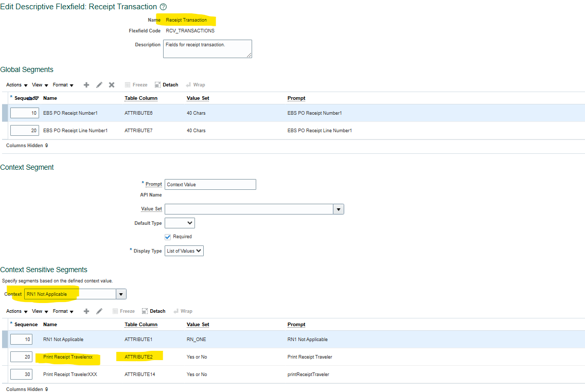
Task: Click ATTRIBUTE7 table column cell
Action: pos(138,131)
